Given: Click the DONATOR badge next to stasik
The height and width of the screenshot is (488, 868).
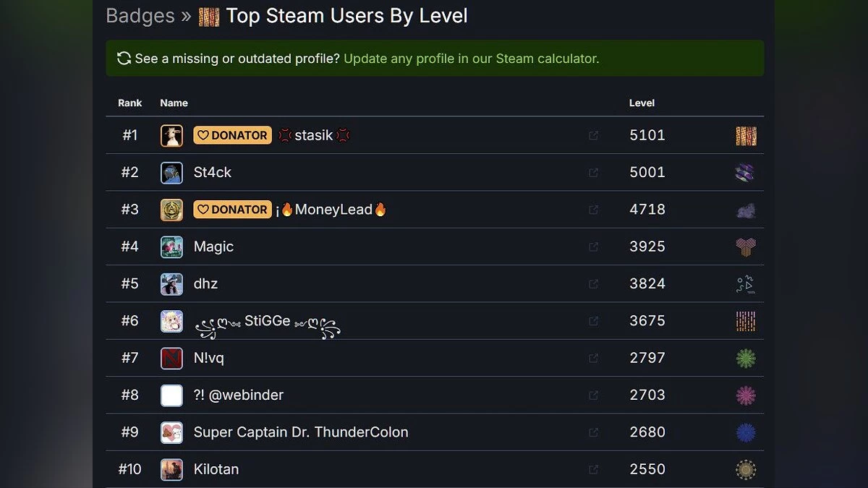Looking at the screenshot, I should click(232, 135).
